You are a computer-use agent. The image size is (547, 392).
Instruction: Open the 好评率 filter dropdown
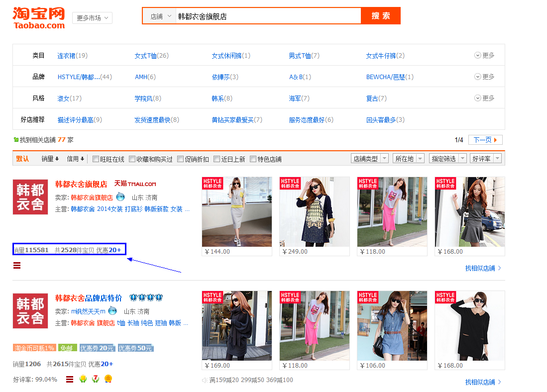[486, 159]
